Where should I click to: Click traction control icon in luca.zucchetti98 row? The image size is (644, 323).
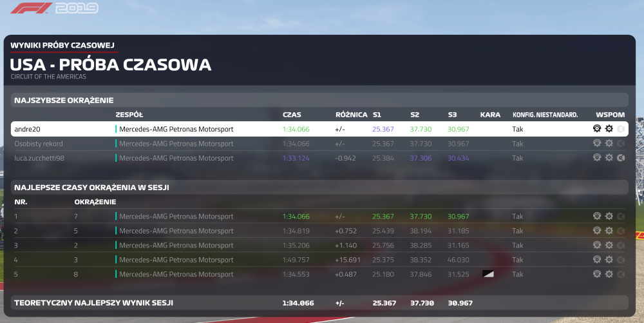click(x=597, y=158)
